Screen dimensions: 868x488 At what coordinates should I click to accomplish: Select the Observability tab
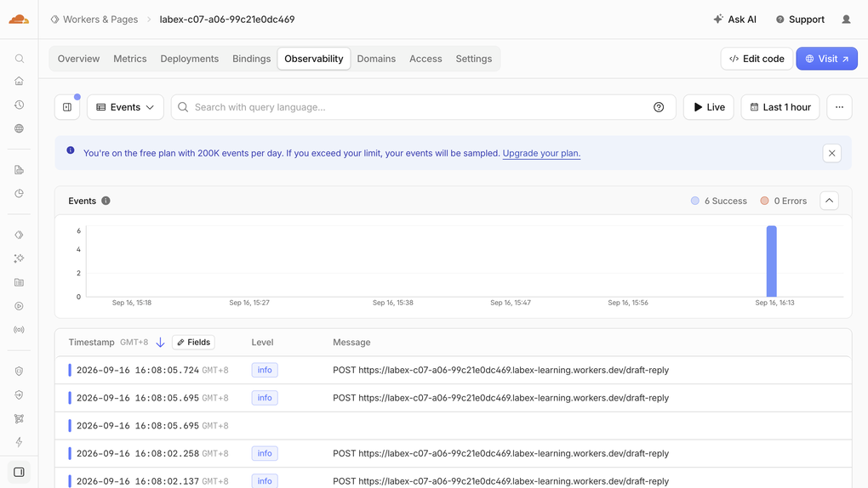point(314,59)
